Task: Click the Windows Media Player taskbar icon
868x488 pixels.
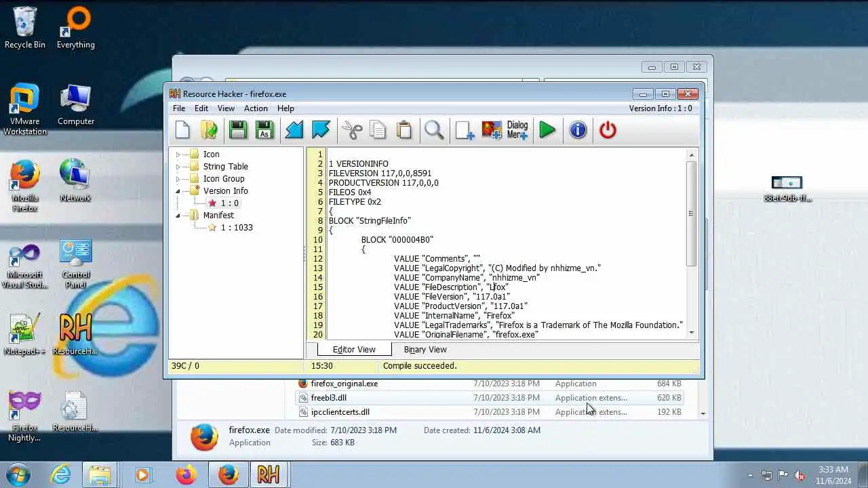Action: [142, 474]
